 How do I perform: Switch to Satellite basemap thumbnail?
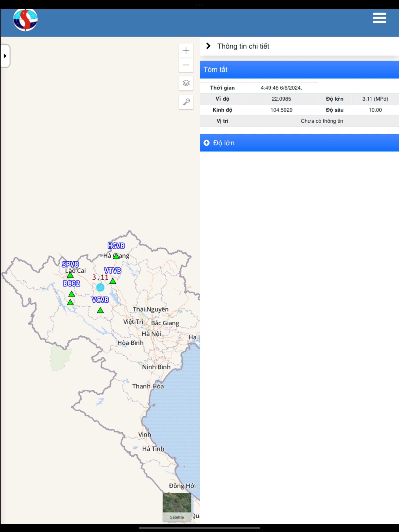[177, 507]
